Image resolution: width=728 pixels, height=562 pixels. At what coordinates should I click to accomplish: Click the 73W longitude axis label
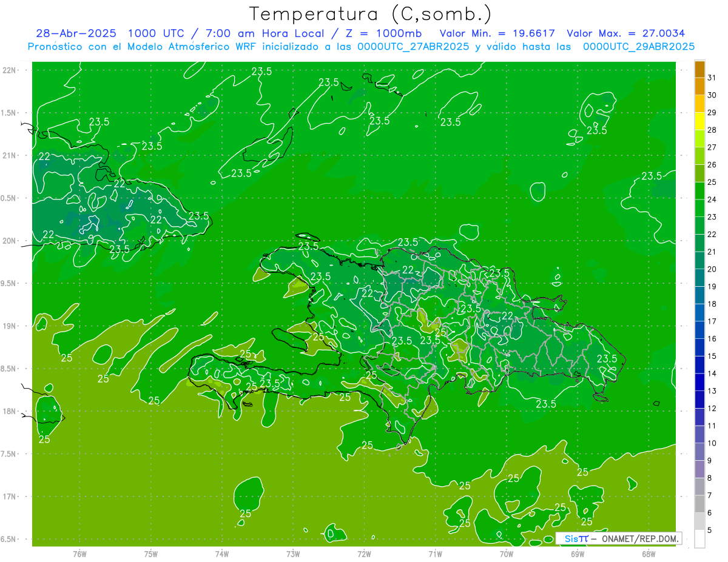[293, 554]
